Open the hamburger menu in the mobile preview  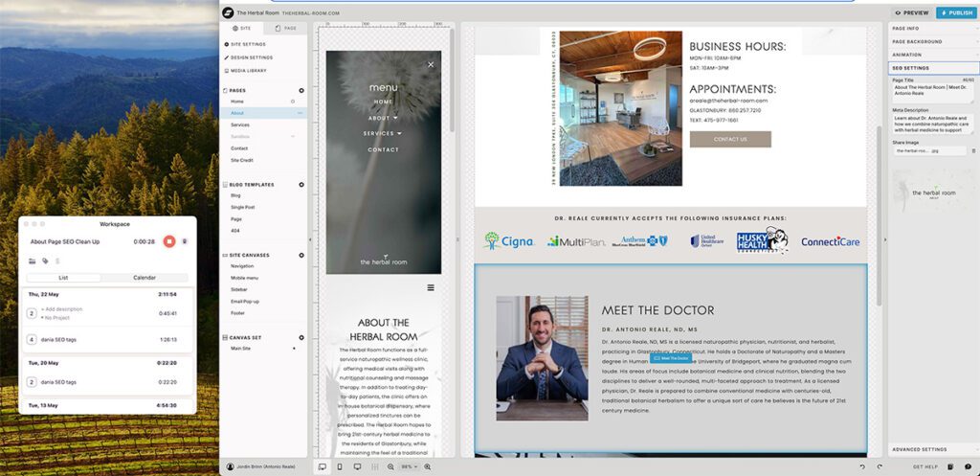pyautogui.click(x=431, y=287)
